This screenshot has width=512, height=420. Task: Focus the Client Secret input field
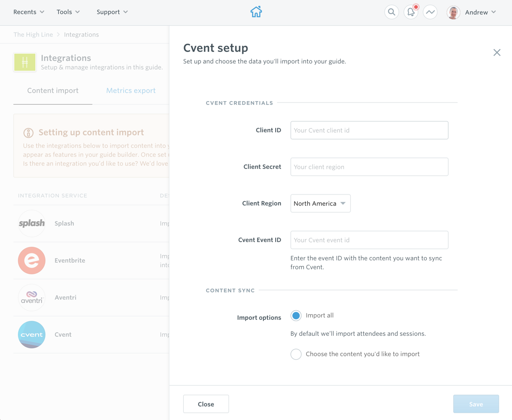[369, 167]
